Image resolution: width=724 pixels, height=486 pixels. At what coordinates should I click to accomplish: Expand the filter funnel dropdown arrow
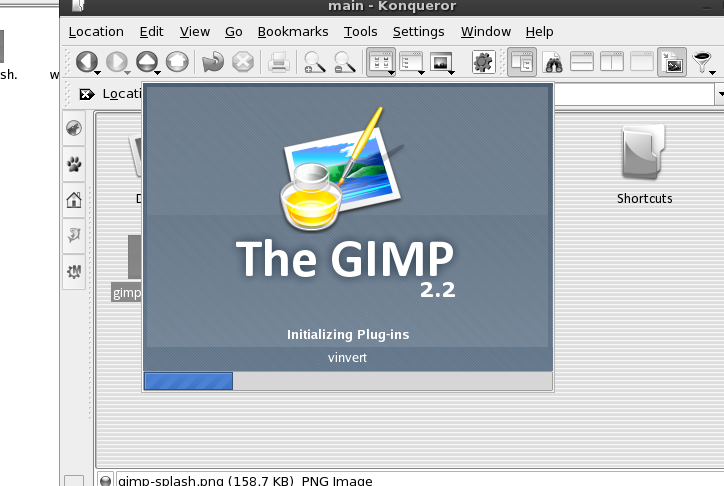[712, 72]
